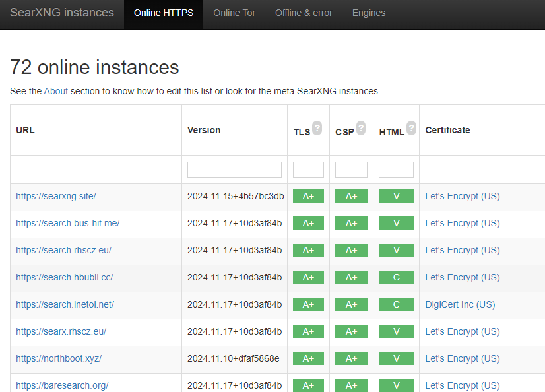Image resolution: width=545 pixels, height=392 pixels.
Task: Open Let's Encrypt certificate for search.bus-hit.me
Action: tap(463, 223)
